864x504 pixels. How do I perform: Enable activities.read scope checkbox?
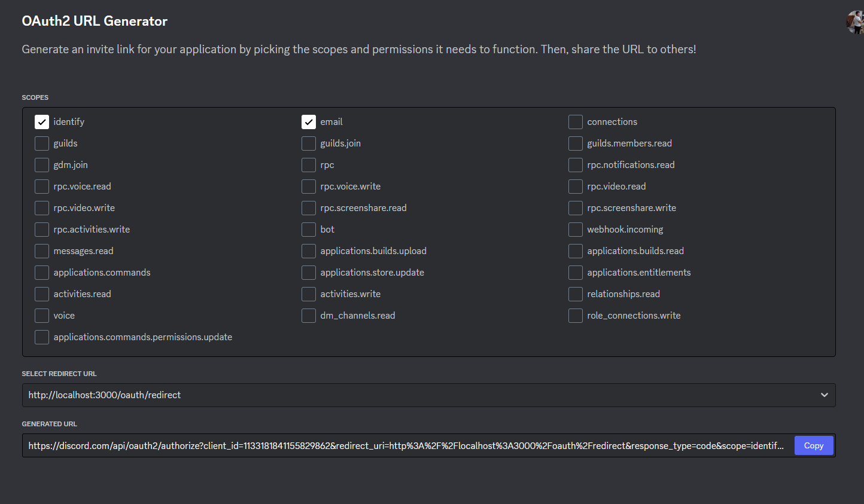[x=42, y=294]
